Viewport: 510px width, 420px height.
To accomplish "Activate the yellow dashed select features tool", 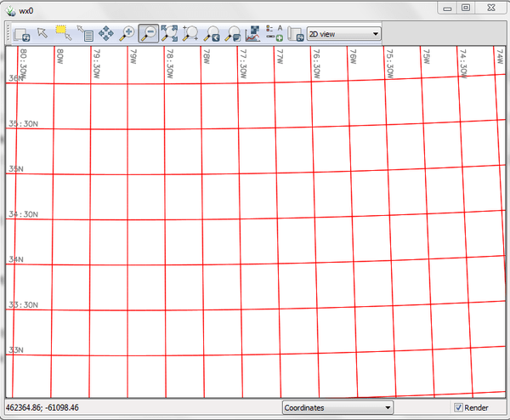I will [x=62, y=33].
